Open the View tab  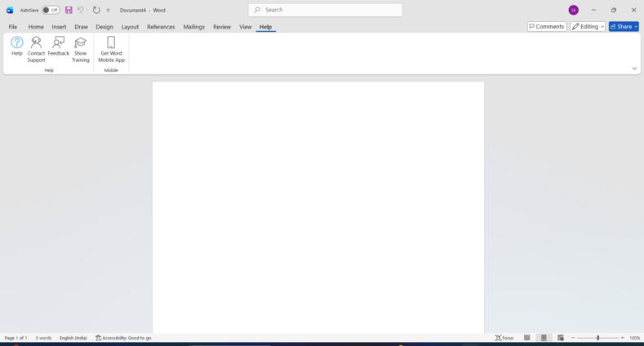pyautogui.click(x=245, y=27)
